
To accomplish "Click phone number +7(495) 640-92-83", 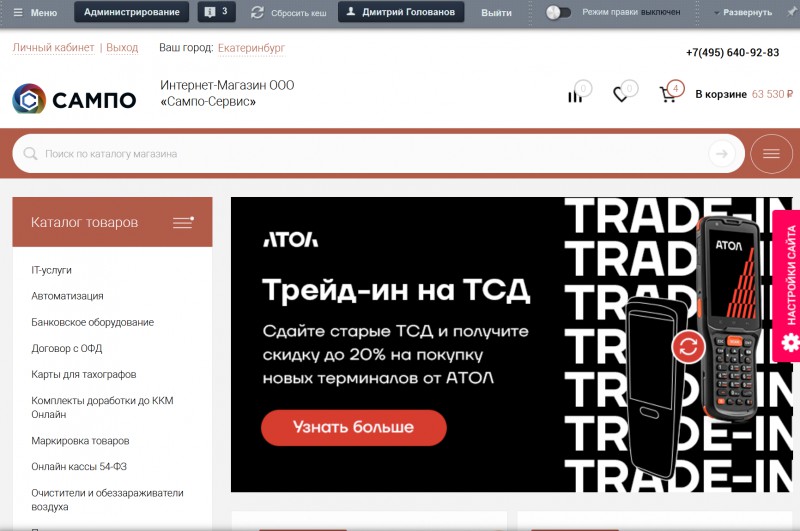I will (732, 53).
